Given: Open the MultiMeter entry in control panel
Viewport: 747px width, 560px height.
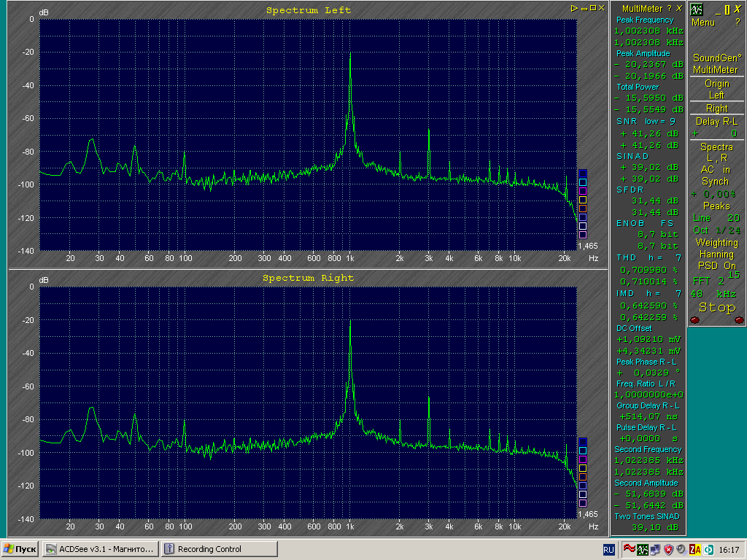Looking at the screenshot, I should tap(716, 70).
